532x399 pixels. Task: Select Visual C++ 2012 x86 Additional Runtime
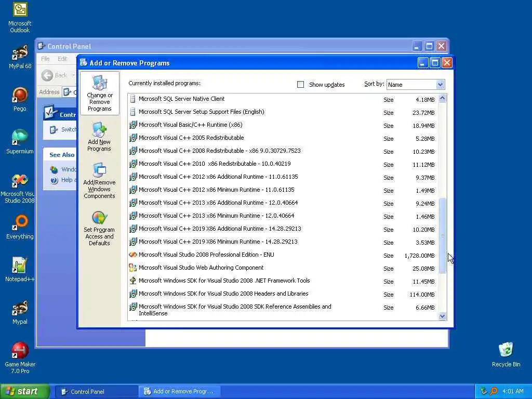[x=284, y=177]
